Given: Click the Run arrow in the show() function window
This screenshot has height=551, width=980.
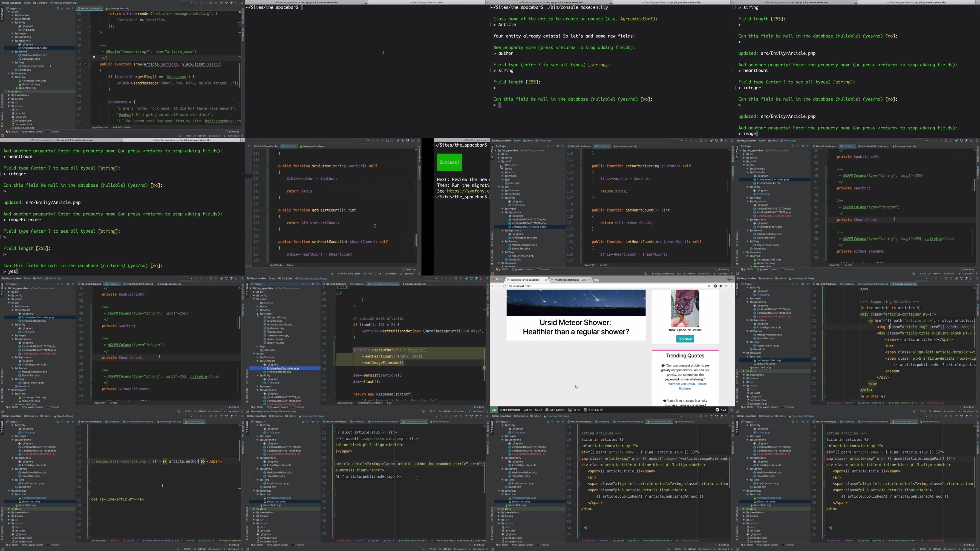Looking at the screenshot, I should (197, 3).
